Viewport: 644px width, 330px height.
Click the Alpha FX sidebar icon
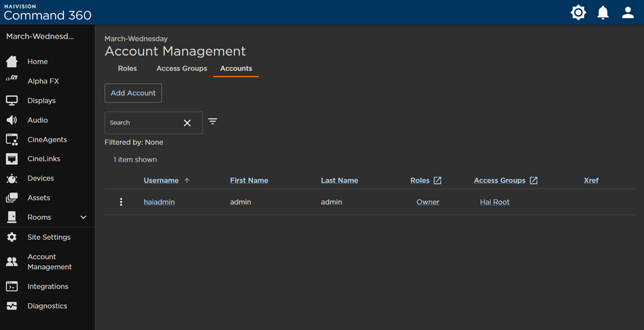12,78
